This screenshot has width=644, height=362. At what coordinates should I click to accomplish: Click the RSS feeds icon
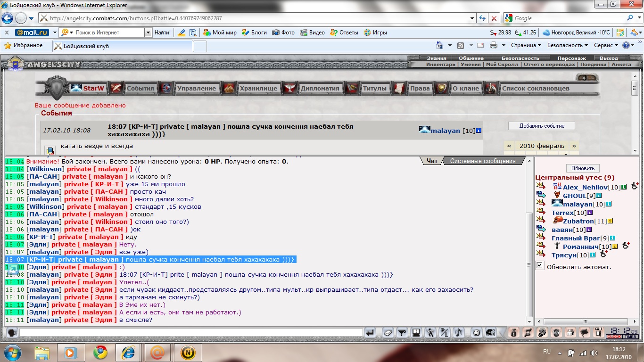461,45
